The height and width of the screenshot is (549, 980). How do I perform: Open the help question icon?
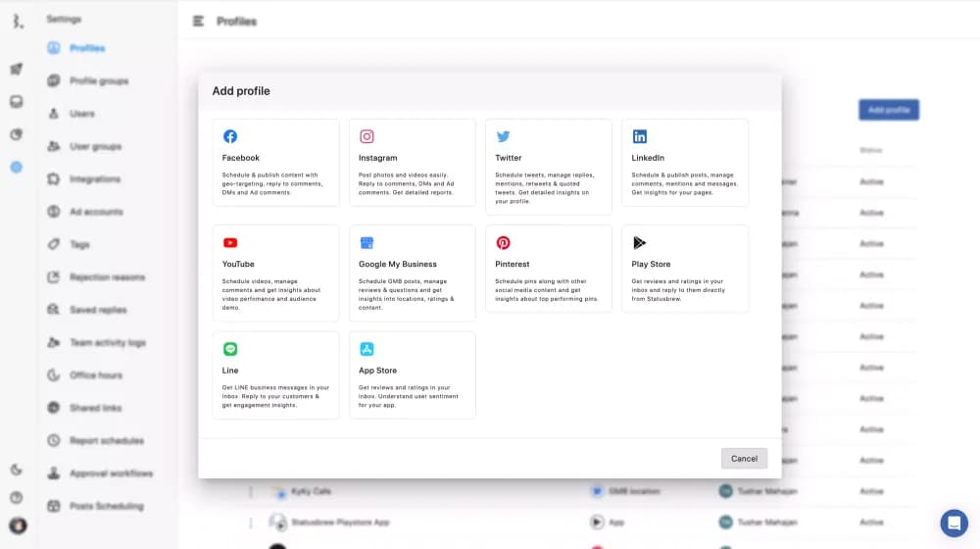17,498
